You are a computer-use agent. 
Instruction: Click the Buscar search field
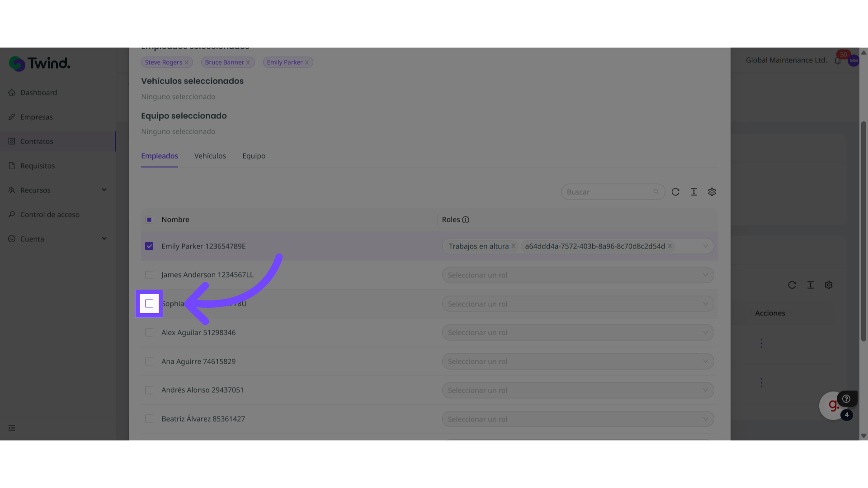tap(608, 192)
